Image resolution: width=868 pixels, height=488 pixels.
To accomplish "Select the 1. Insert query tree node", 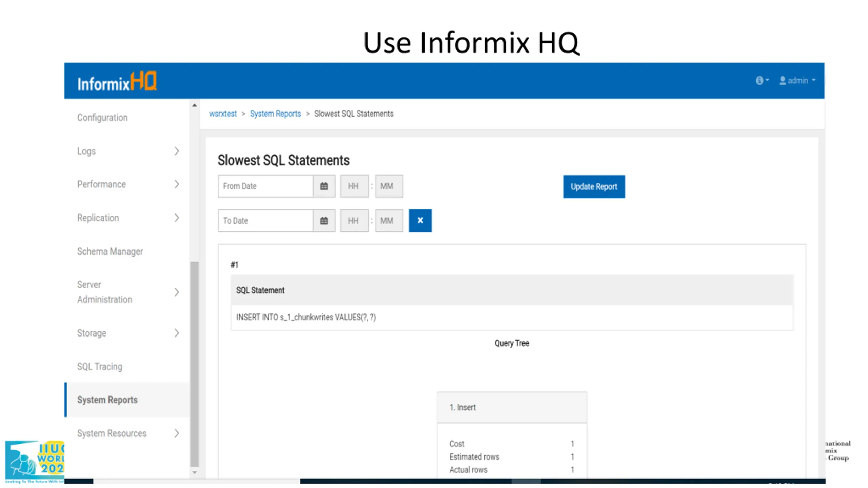I will point(512,407).
